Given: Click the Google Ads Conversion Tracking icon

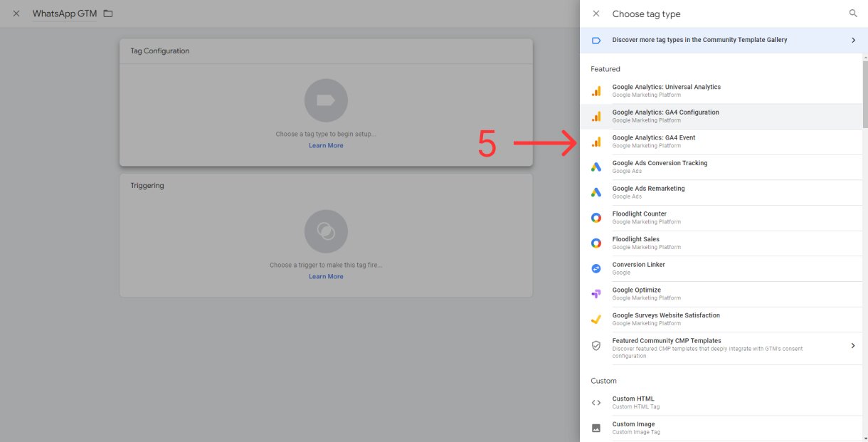Looking at the screenshot, I should point(596,167).
